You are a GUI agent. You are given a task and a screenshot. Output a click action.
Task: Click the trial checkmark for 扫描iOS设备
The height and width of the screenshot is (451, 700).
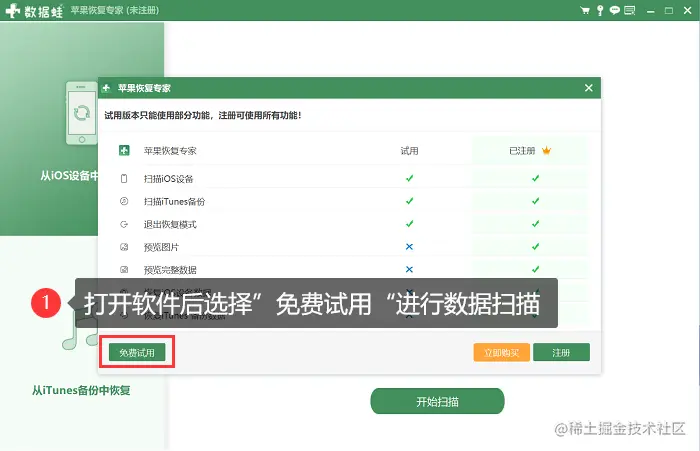(x=409, y=178)
